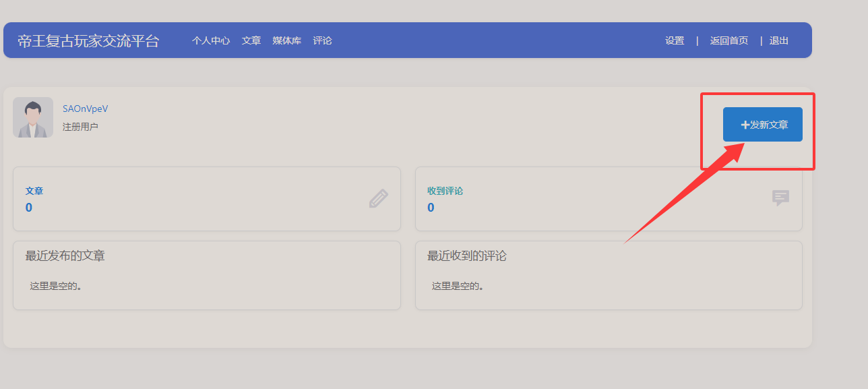Open the user avatar image
Image resolution: width=868 pixels, height=389 pixels.
[33, 117]
